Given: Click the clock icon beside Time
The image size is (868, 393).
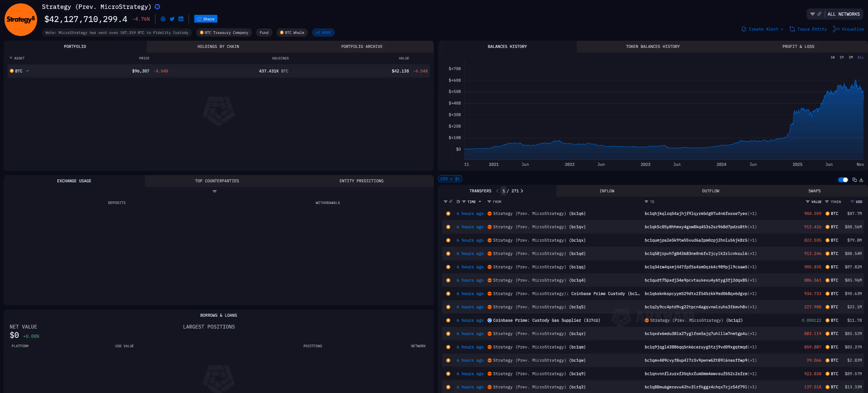Looking at the screenshot, I should pos(458,202).
